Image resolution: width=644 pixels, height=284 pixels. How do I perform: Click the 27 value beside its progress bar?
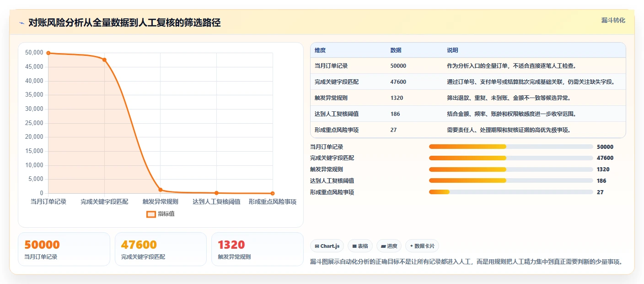tap(600, 192)
